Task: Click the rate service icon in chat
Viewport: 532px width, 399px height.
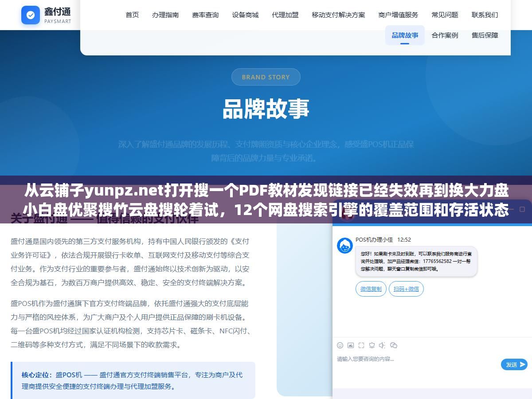Action: (372, 345)
